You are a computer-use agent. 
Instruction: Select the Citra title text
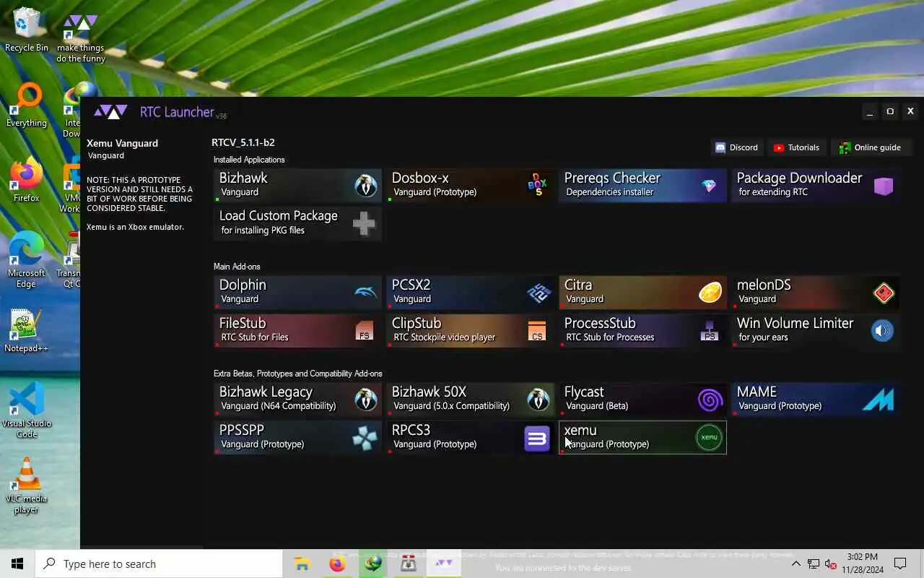coord(578,285)
